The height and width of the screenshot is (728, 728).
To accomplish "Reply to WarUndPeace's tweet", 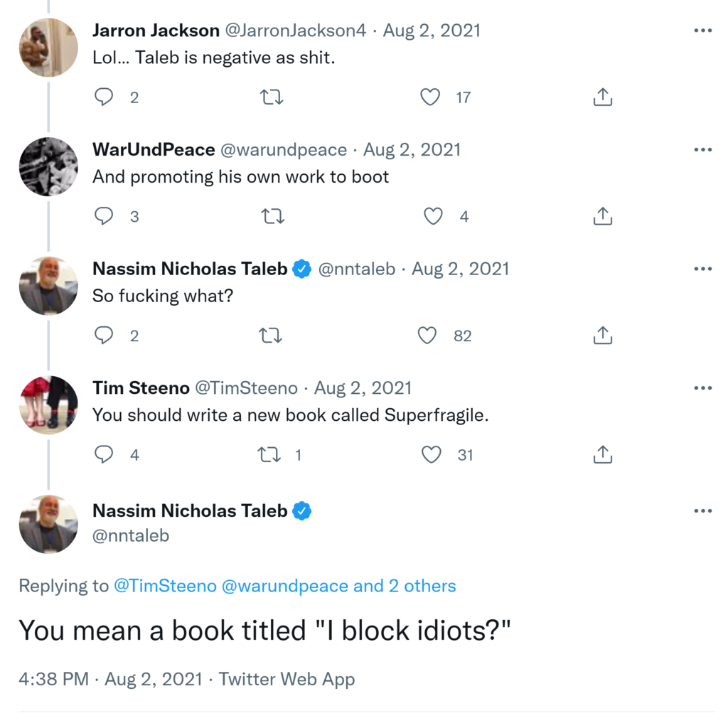I will (105, 216).
